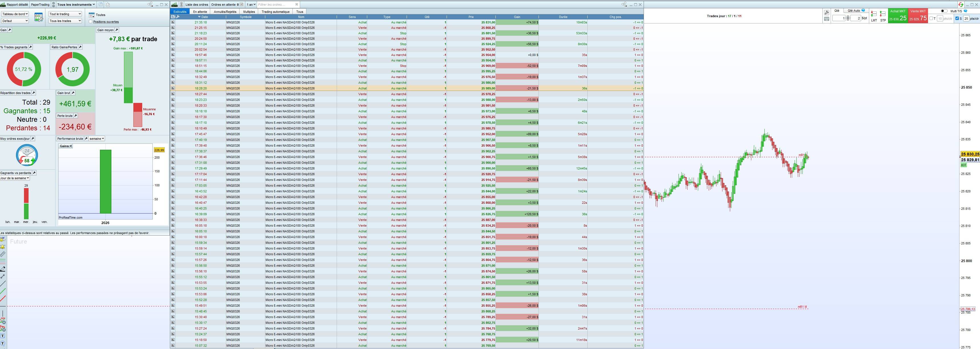
Task: Click the link-group icon beside PaperTrading
Action: pos(54,5)
